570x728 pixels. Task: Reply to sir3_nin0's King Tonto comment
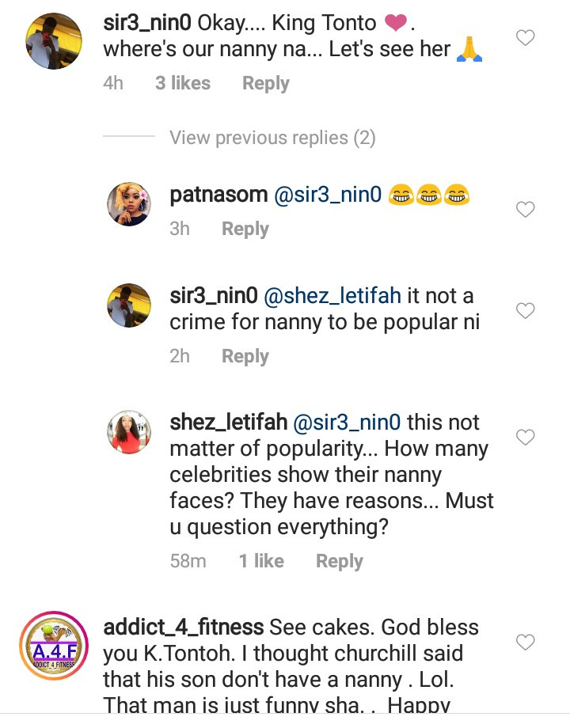tap(265, 83)
